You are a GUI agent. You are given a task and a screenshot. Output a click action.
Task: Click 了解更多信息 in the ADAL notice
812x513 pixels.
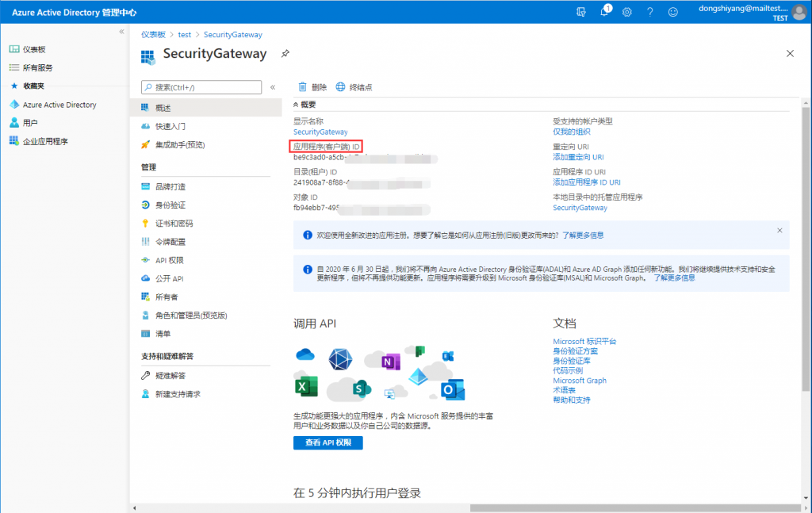[x=674, y=278]
